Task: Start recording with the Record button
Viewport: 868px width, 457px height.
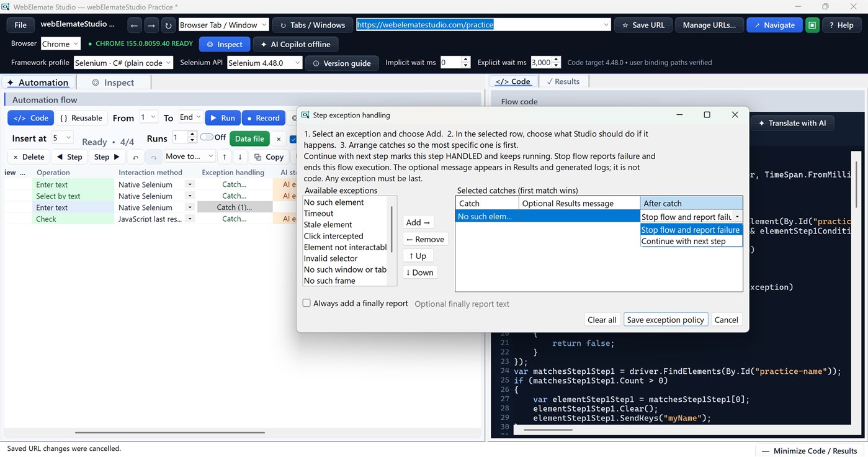Action: click(x=263, y=118)
